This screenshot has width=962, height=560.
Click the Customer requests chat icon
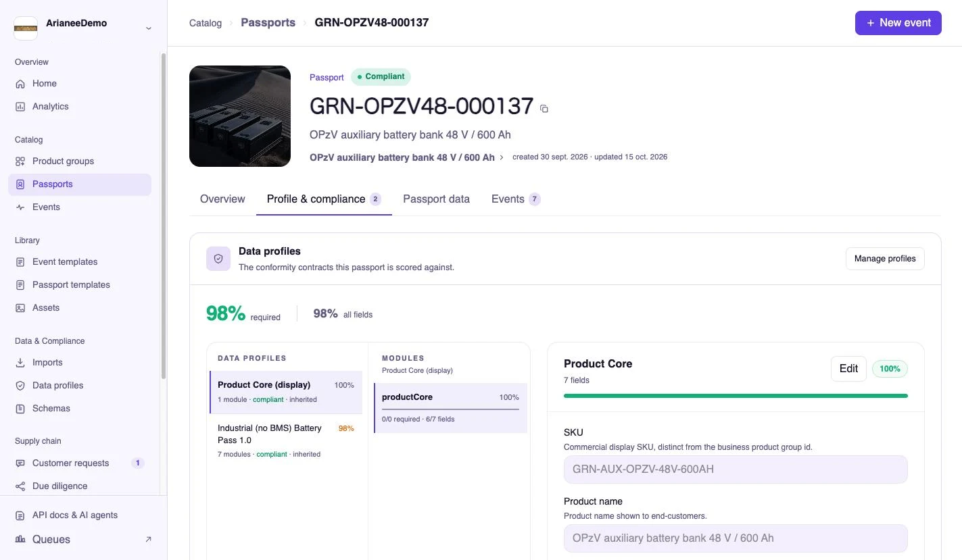(x=20, y=463)
